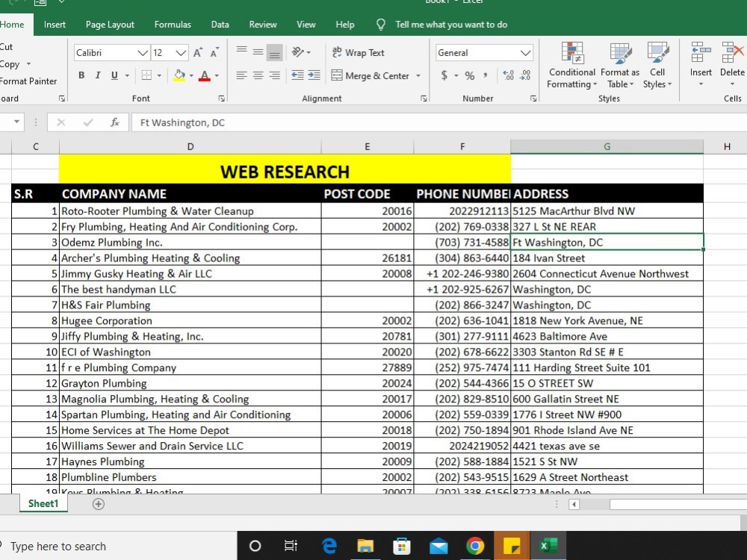Open Font size dropdown
747x560 pixels.
(181, 53)
